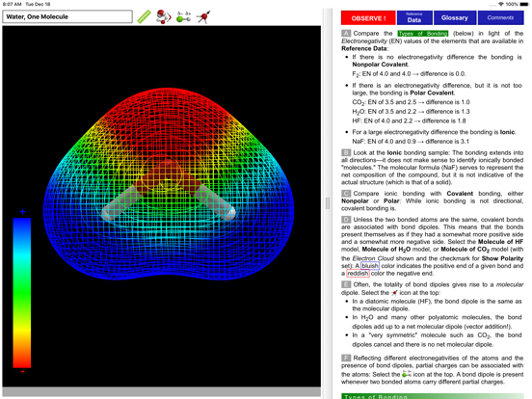The image size is (532, 399).
Task: Tap the section A marker
Action: 346,33
